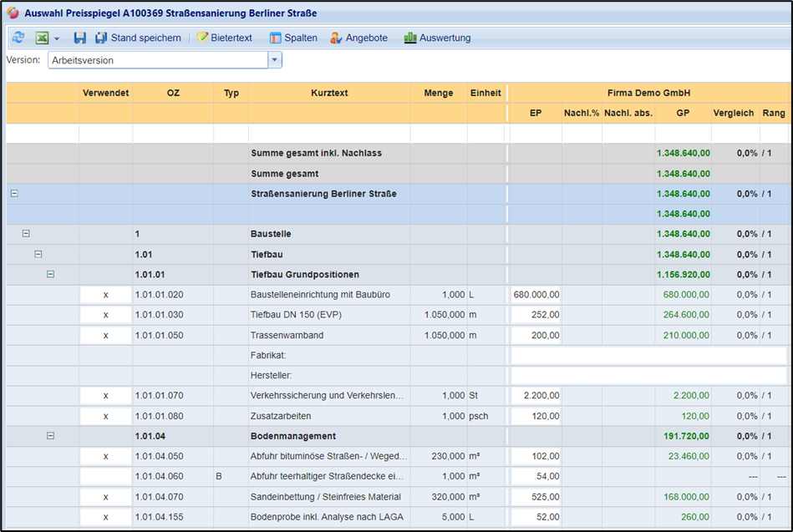Collapse the Straßensanierung Berliner Straße root node
The width and height of the screenshot is (793, 532).
coord(14,194)
